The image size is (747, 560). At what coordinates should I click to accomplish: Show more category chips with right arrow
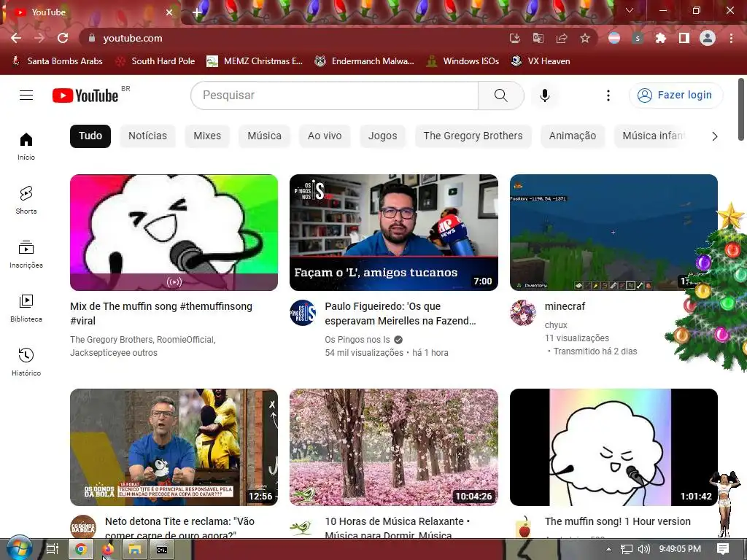tap(714, 136)
